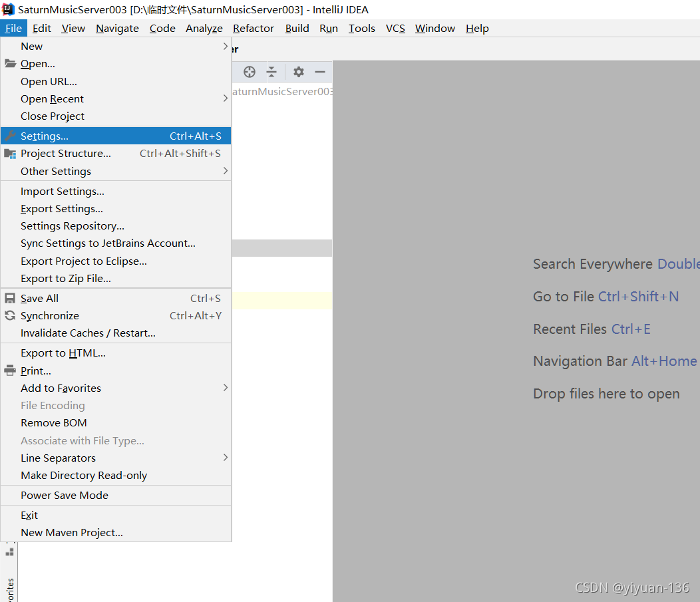This screenshot has height=602, width=700.
Task: Click the 'Navigation Bar' hint text
Action: [580, 361]
